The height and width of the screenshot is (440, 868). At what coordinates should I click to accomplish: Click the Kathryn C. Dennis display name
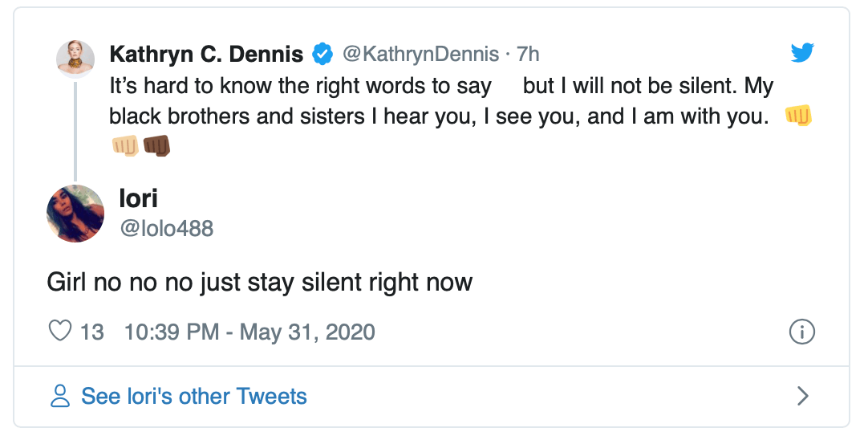coord(206,55)
